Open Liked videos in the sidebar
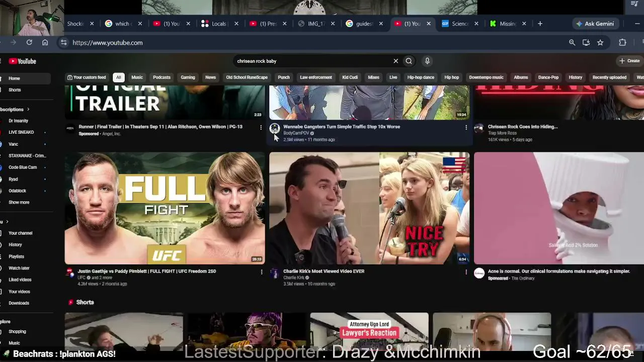644x362 pixels. pos(20,280)
